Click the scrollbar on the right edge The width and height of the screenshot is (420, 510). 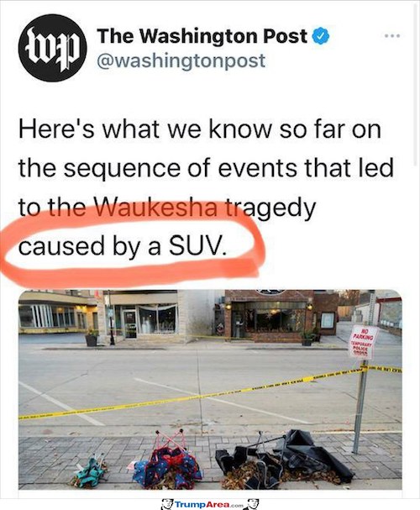click(416, 85)
